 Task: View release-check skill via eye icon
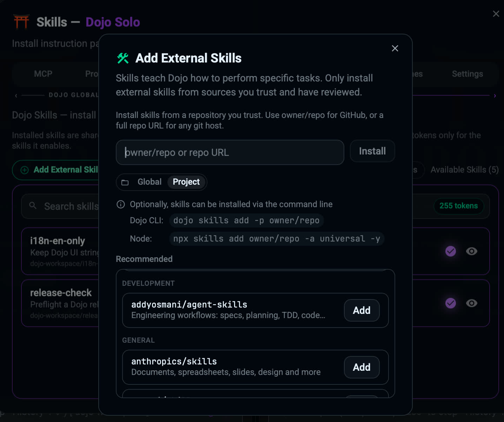pyautogui.click(x=472, y=303)
